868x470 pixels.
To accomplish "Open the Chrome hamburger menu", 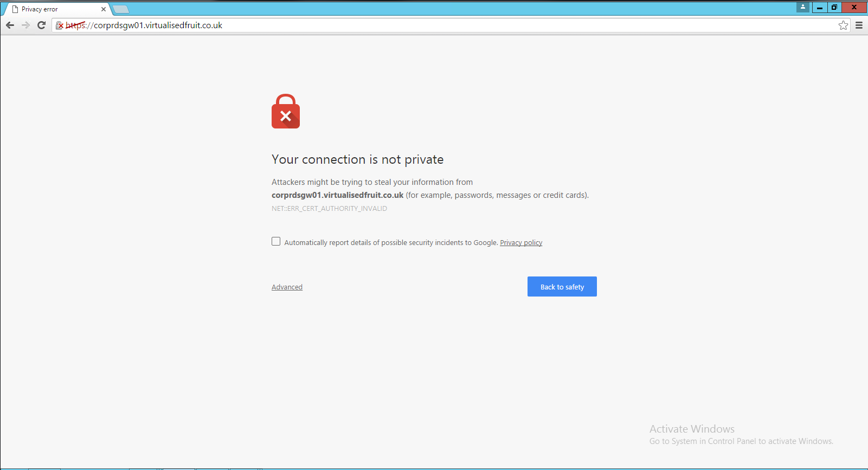I will pos(859,25).
